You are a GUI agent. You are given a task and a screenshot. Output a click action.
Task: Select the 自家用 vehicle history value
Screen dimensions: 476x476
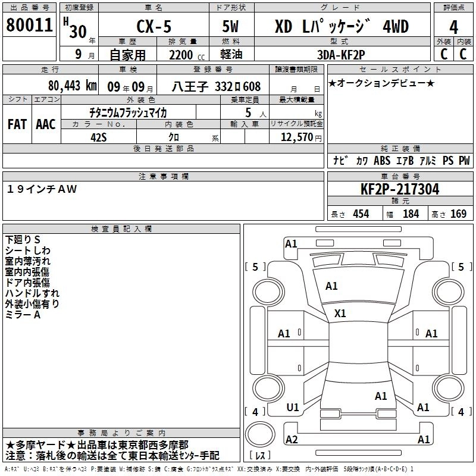[x=127, y=55]
